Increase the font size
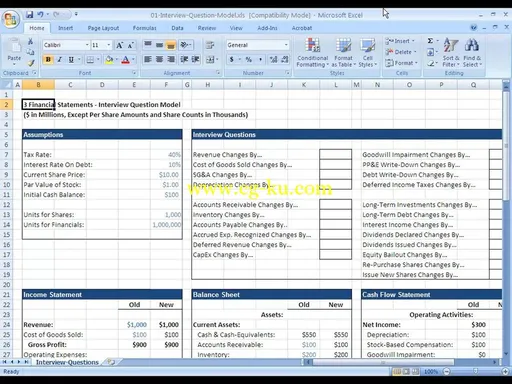The image size is (512, 384). 119,45
